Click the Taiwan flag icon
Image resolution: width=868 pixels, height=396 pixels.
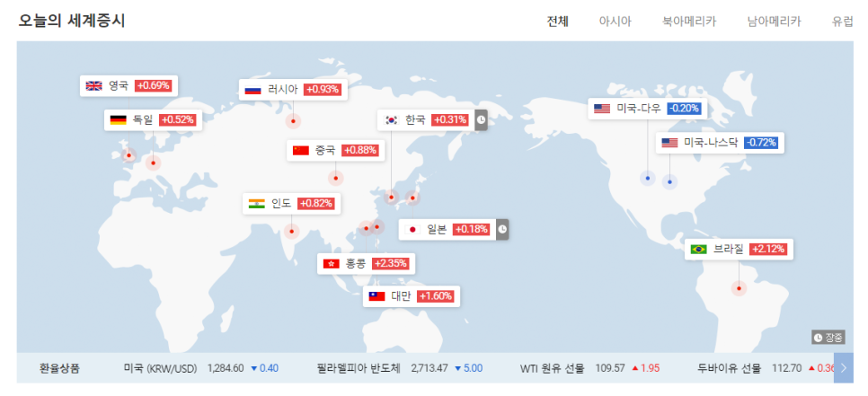377,296
